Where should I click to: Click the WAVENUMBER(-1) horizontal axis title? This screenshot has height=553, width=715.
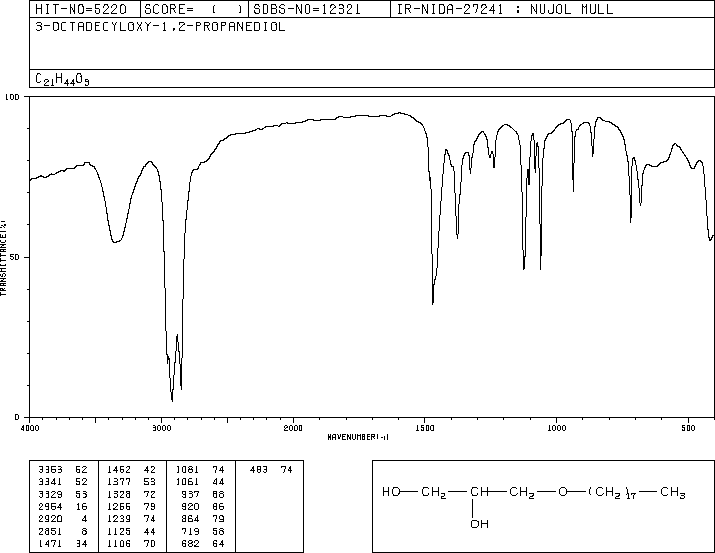click(358, 437)
